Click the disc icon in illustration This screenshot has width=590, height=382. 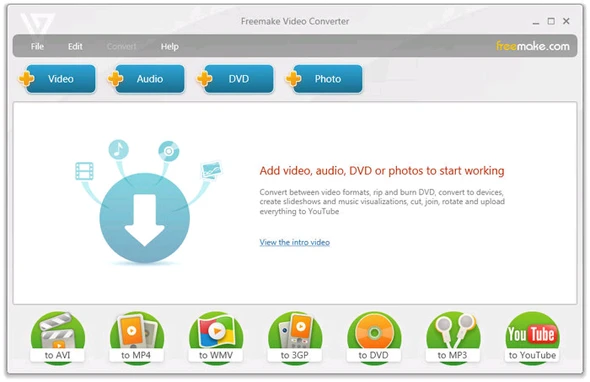[169, 151]
